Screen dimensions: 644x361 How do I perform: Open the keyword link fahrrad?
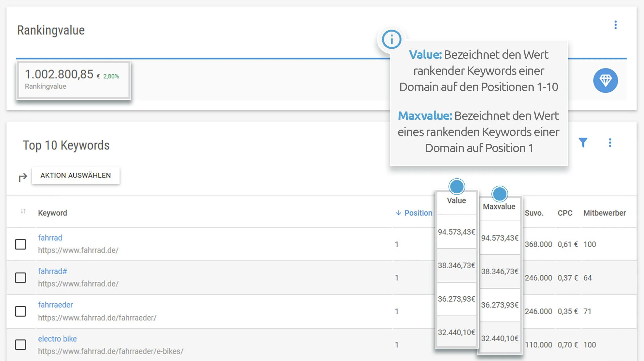coord(50,237)
